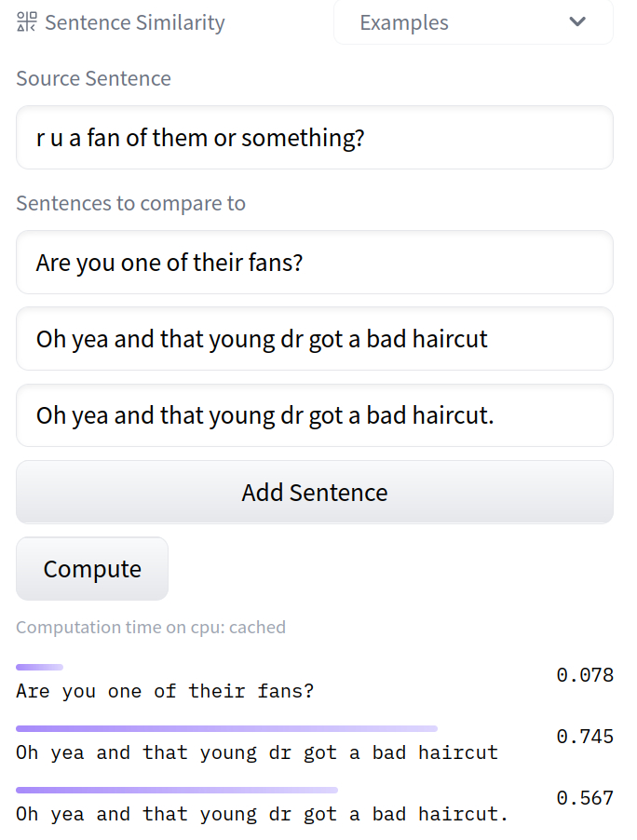The width and height of the screenshot is (637, 840).
Task: Select the 'Are you one of their fans?' result
Action: tap(165, 691)
